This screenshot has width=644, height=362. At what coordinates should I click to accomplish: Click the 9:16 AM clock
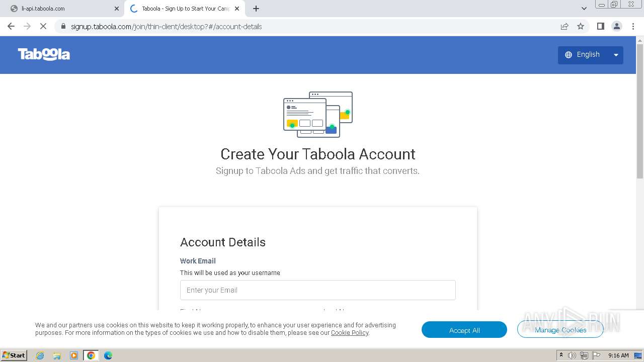618,355
